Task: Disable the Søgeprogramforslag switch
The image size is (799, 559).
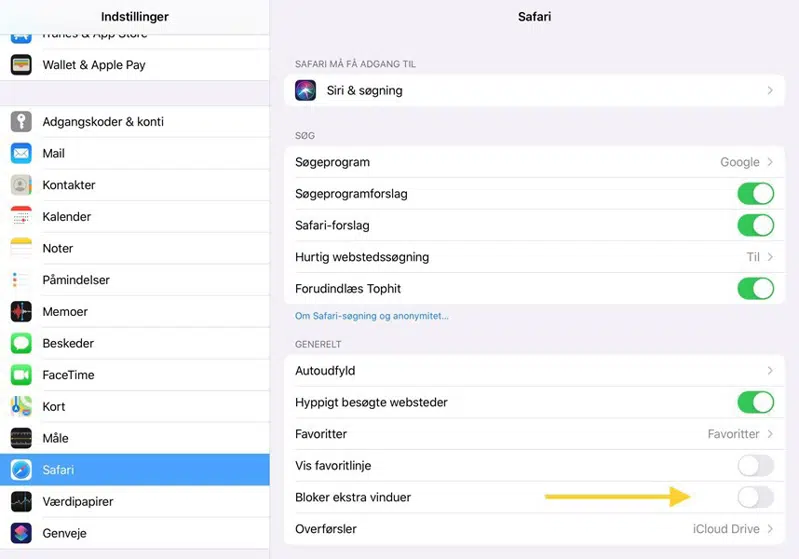Action: (755, 194)
